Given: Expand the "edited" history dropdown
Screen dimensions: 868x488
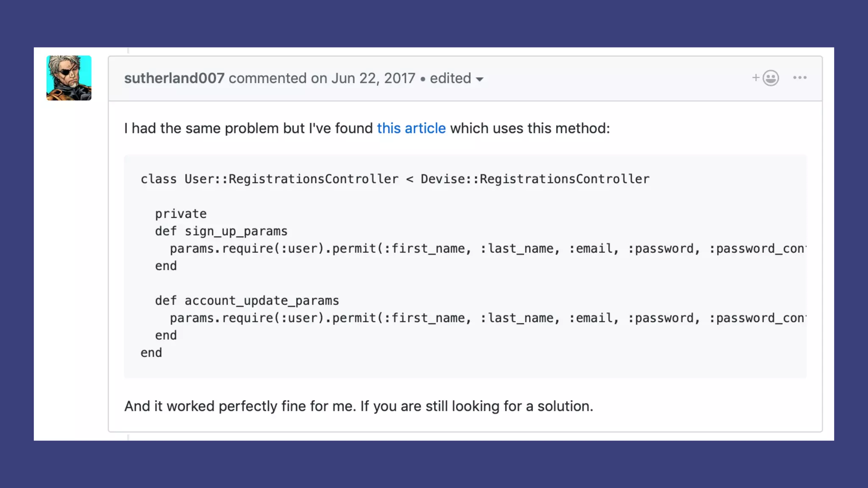Looking at the screenshot, I should (x=456, y=78).
